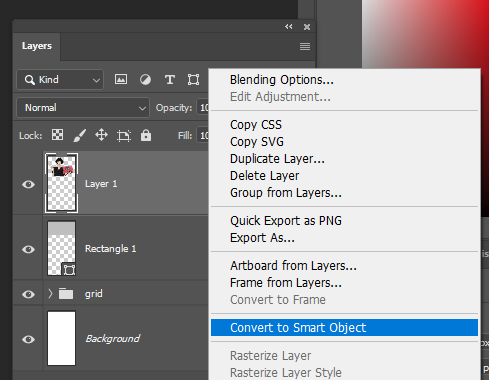Filter layers by shape layer icon
Screen dimensions: 489x380
193,79
